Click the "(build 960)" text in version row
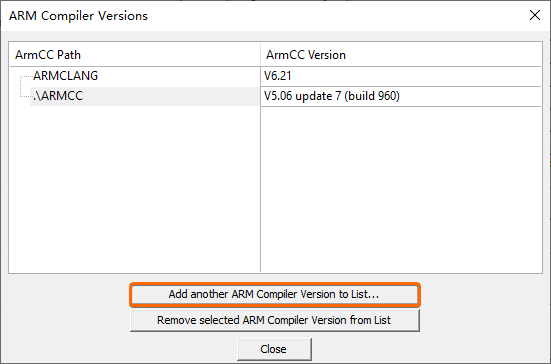Viewport: 551px width, 364px height. (x=372, y=96)
